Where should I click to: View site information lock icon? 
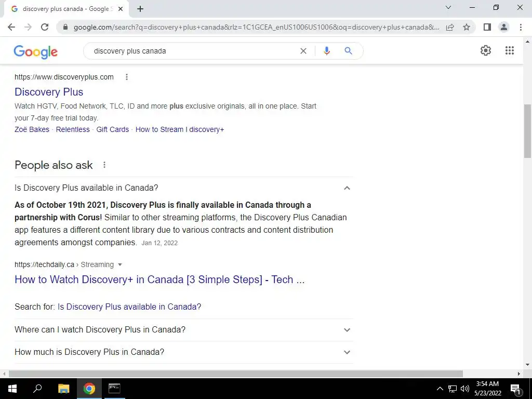click(65, 27)
